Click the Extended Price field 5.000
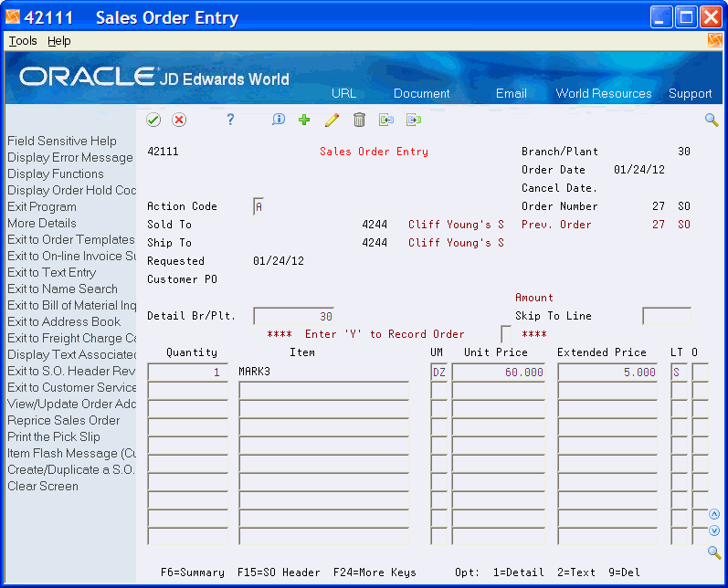 click(607, 373)
